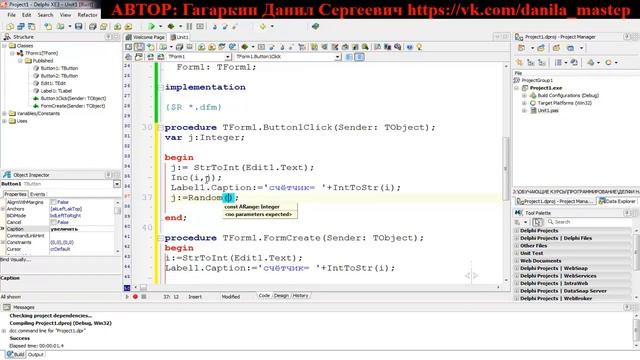640x360 pixels.
Task: Click the Pause button in the debug toolbar
Action: (189, 27)
